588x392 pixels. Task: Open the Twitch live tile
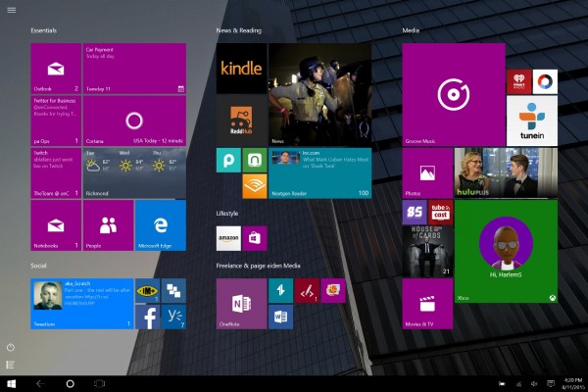56,172
